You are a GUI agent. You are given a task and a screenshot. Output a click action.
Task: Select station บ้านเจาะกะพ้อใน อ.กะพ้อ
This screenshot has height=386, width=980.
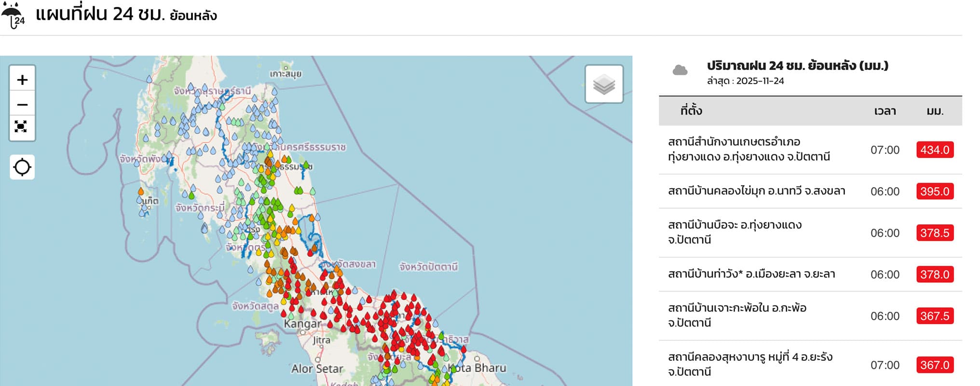point(737,316)
